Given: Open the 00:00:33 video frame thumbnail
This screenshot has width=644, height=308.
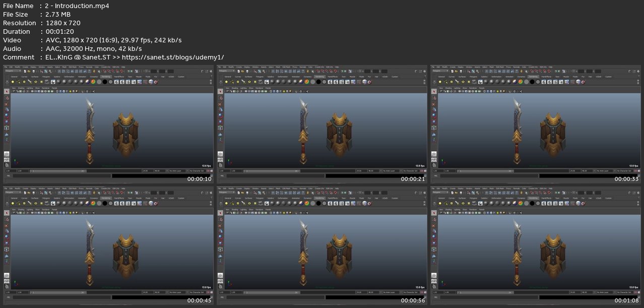Looking at the screenshot, I should (x=535, y=123).
